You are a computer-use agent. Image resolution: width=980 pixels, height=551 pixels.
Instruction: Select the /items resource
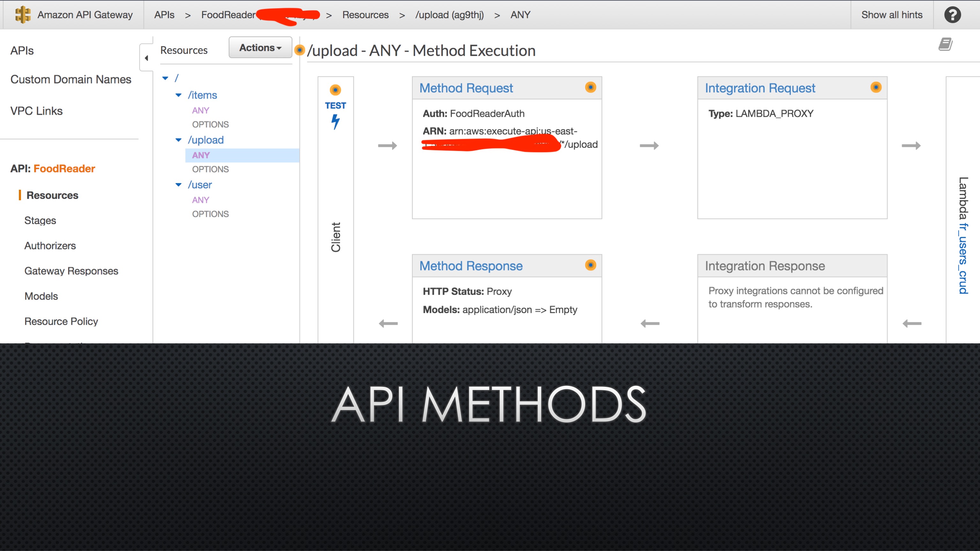pos(202,95)
